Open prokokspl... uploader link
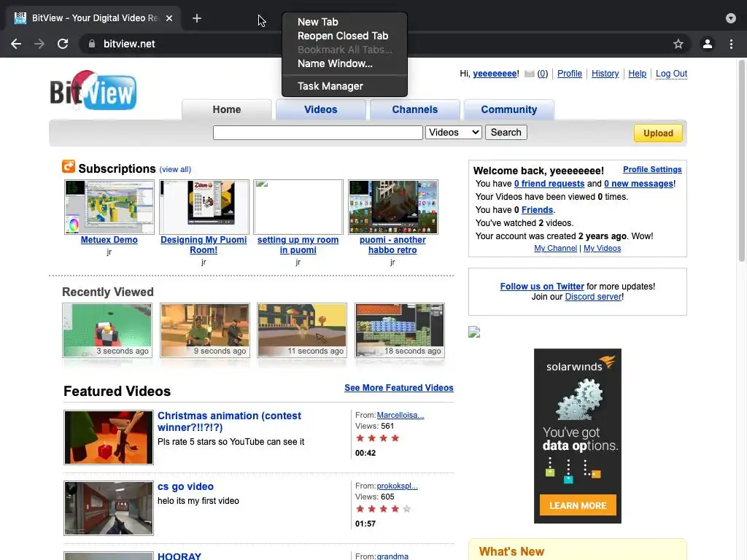This screenshot has width=747, height=560. [397, 486]
